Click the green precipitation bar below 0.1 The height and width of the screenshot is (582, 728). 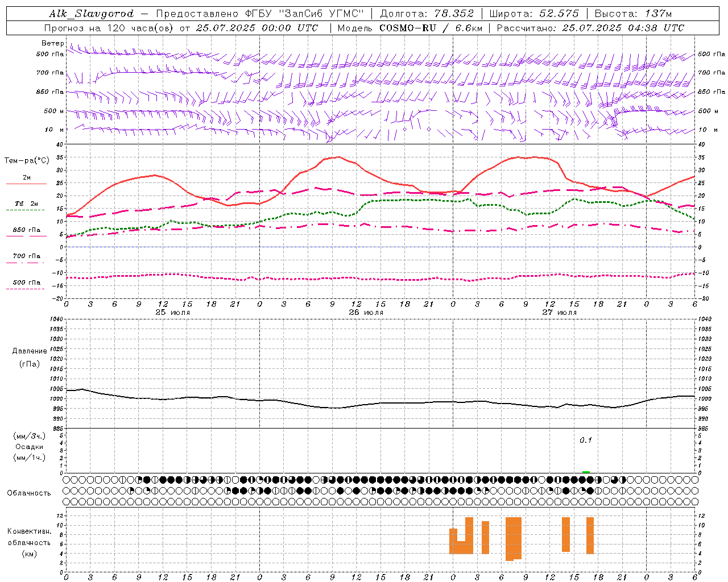[x=586, y=472]
